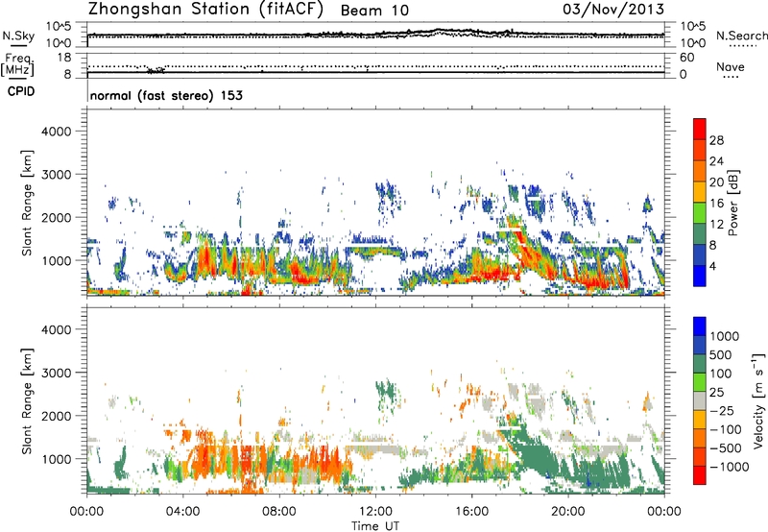Select the 'normal (fast stereo) 153' text
The image size is (768, 532).
coord(166,95)
